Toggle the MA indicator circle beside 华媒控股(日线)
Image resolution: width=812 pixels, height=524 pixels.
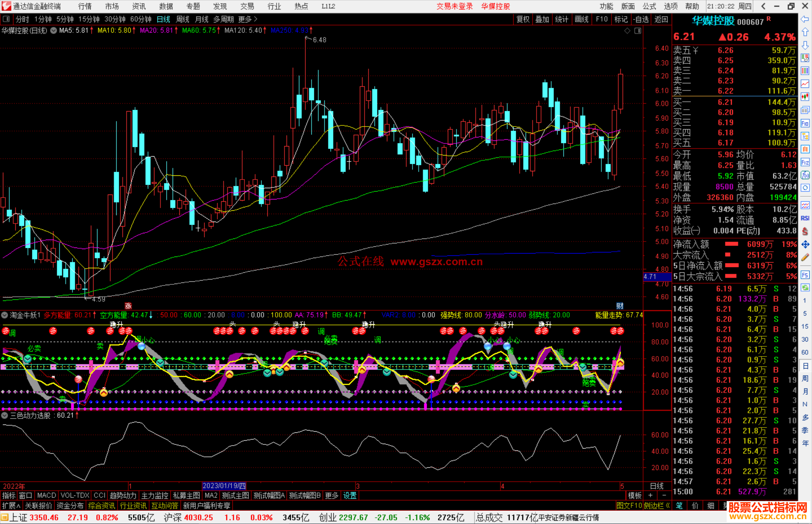coord(54,30)
